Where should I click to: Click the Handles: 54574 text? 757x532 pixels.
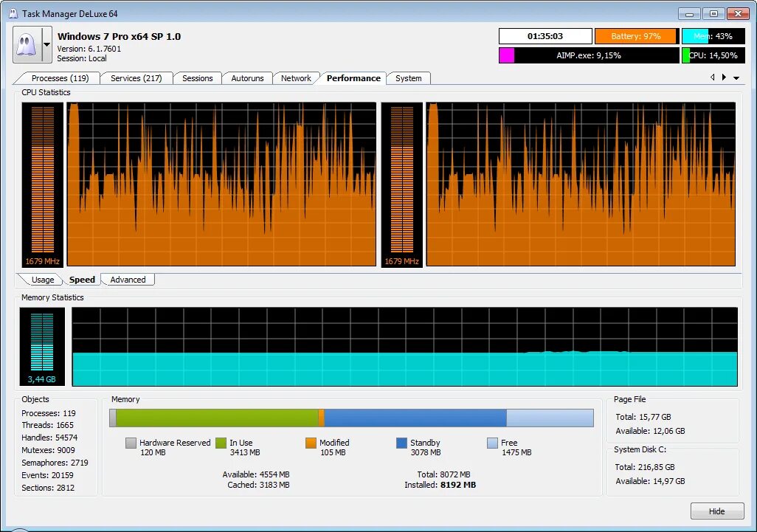pyautogui.click(x=49, y=438)
